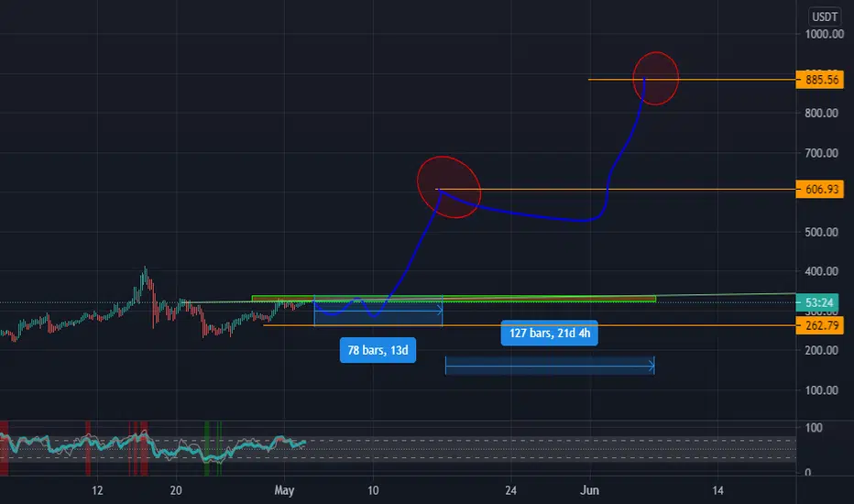Screen dimensions: 854x504
Task: Select the green rectangle resistance zone
Action: [454, 299]
